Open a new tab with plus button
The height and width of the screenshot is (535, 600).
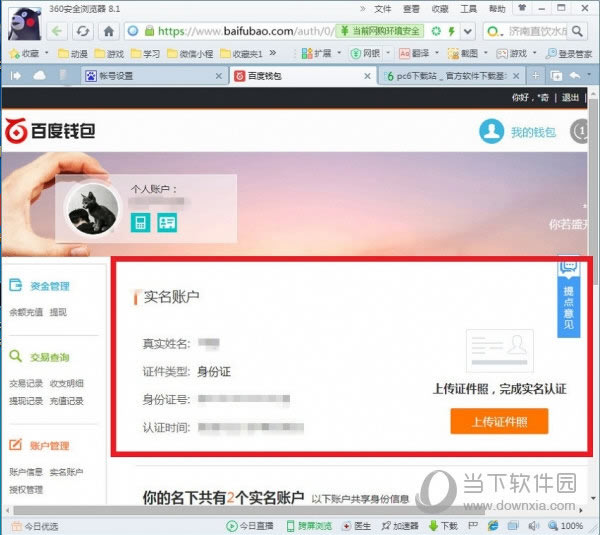coord(535,76)
